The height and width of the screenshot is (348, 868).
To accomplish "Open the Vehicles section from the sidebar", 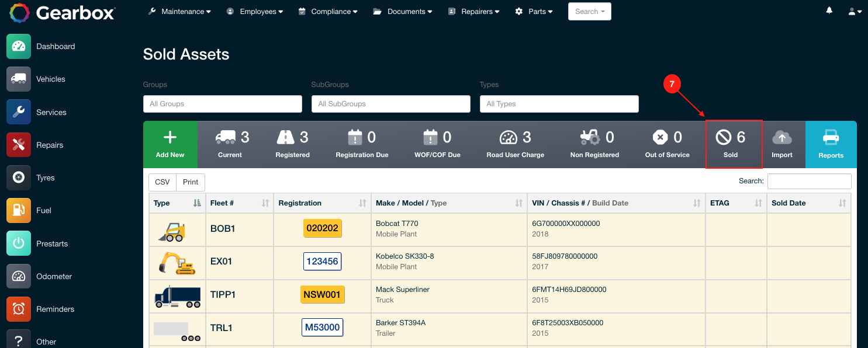I will point(18,79).
